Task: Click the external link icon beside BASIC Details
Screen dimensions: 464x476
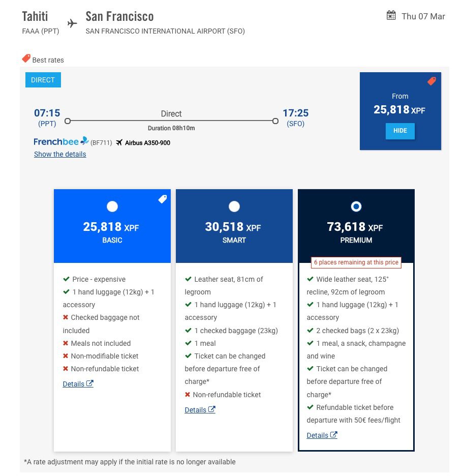Action: coord(89,383)
